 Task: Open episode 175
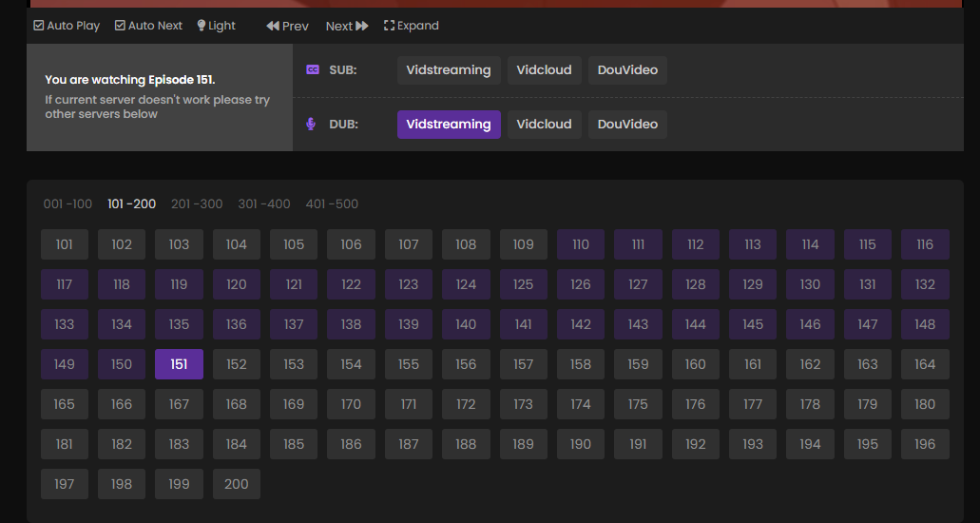(638, 404)
